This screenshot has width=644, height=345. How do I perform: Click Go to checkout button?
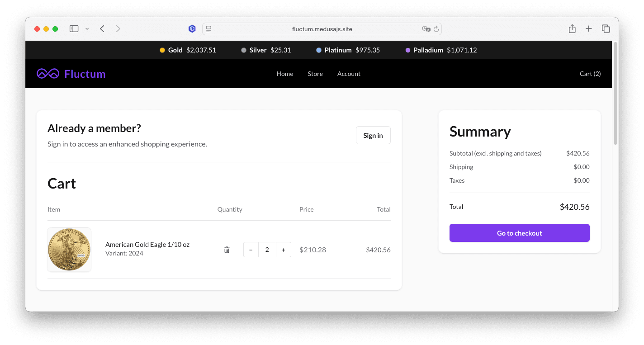[520, 233]
